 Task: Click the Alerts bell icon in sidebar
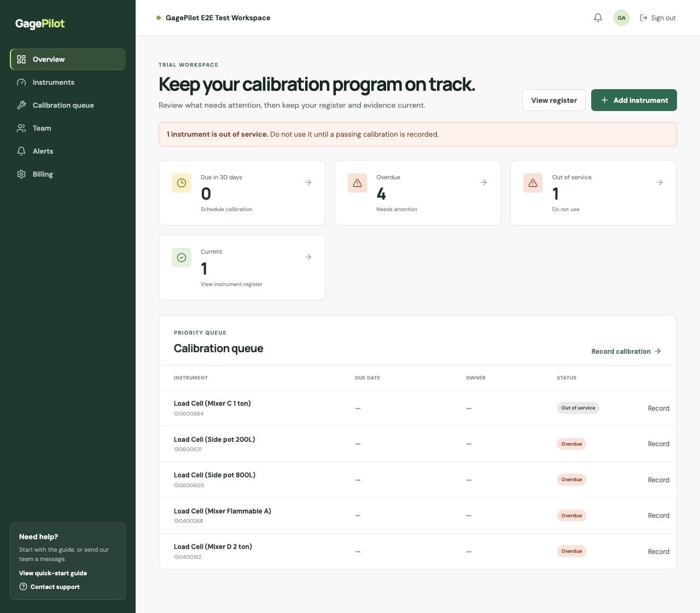21,151
